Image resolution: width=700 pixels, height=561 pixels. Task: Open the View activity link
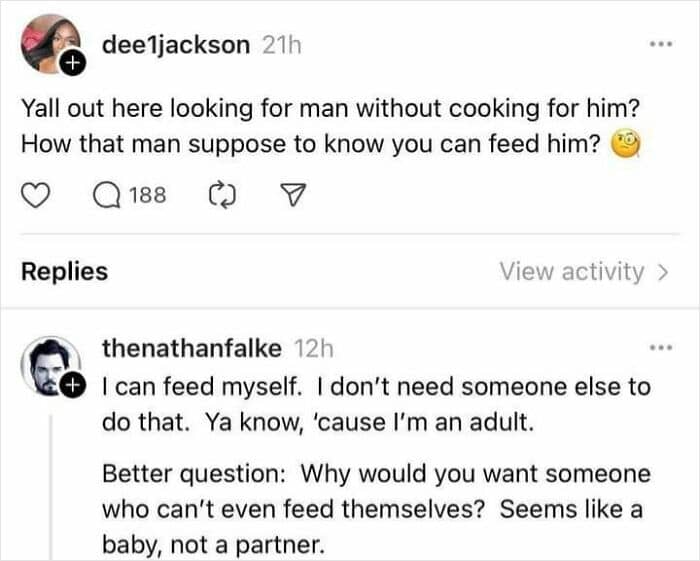tap(572, 272)
